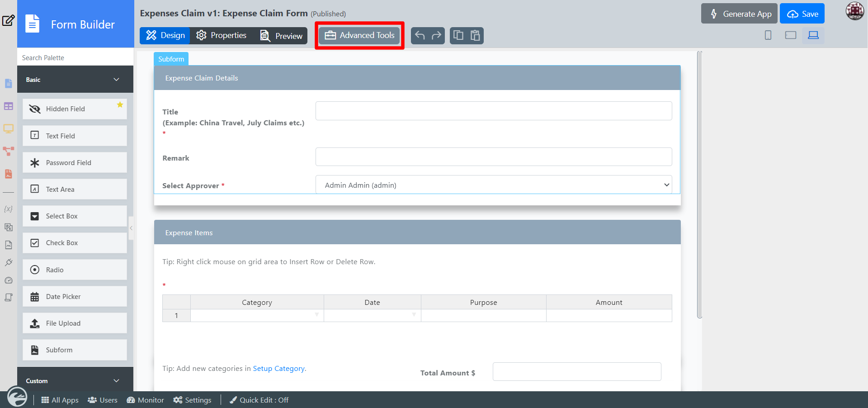Click the Joget logo in bottom bar
The image size is (868, 408).
point(17,397)
